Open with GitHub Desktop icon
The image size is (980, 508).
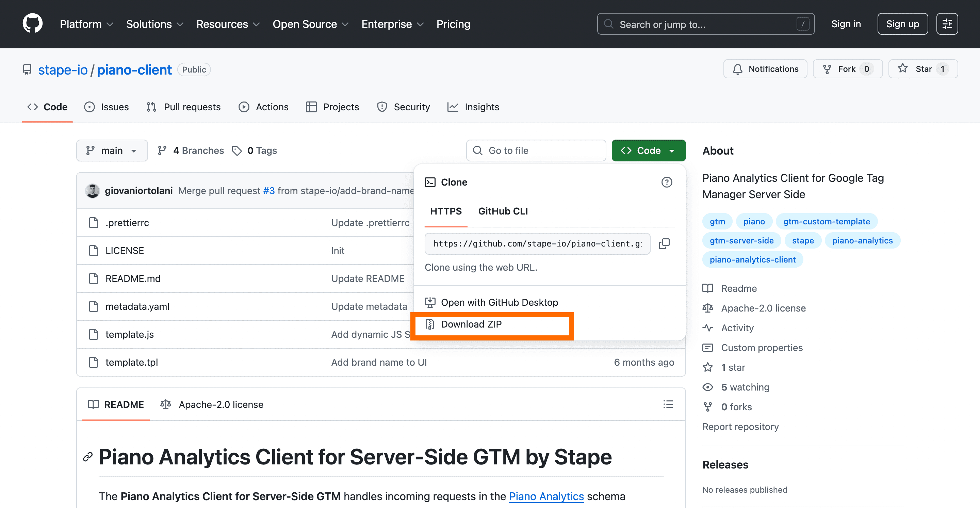430,302
